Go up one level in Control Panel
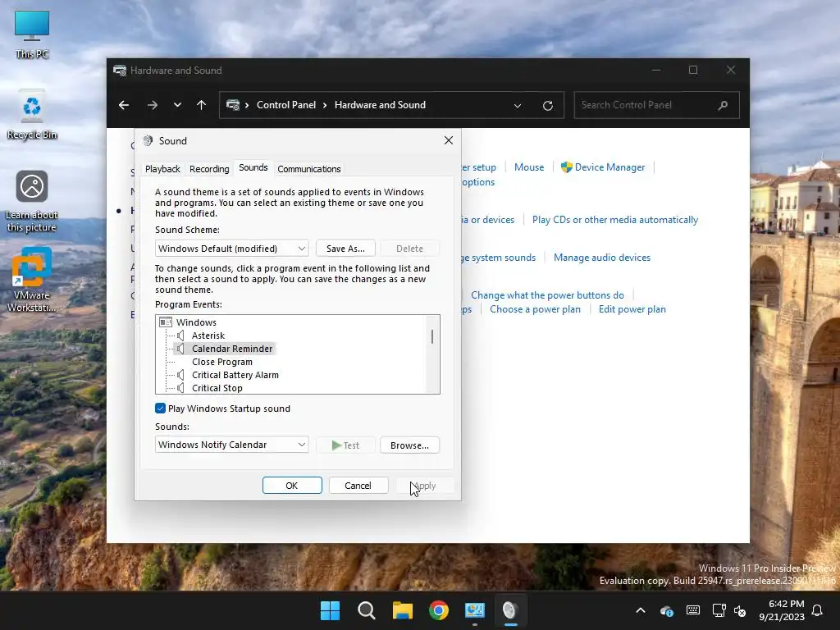This screenshot has height=630, width=840. [x=201, y=105]
